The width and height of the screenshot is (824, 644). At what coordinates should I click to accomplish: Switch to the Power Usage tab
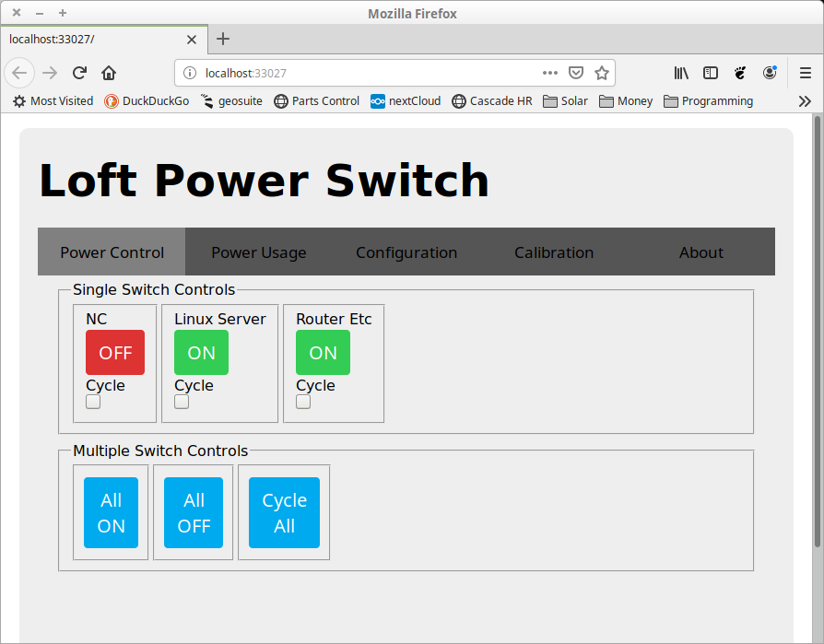[258, 252]
